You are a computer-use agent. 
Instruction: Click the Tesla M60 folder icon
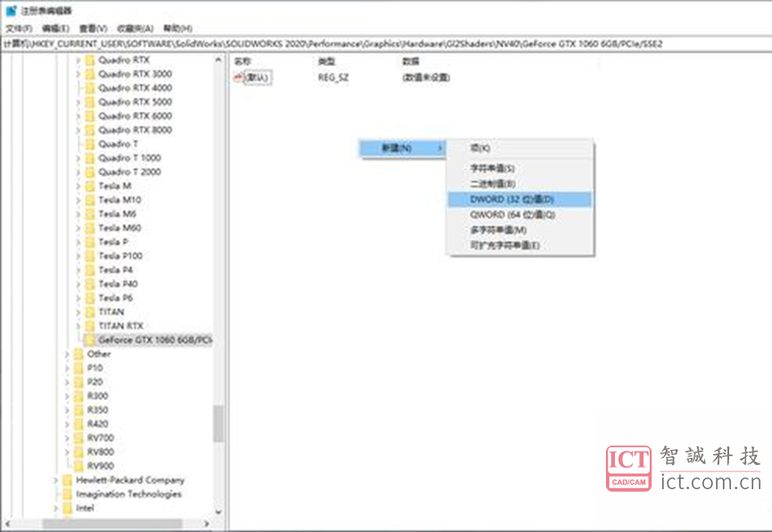pyautogui.click(x=89, y=229)
